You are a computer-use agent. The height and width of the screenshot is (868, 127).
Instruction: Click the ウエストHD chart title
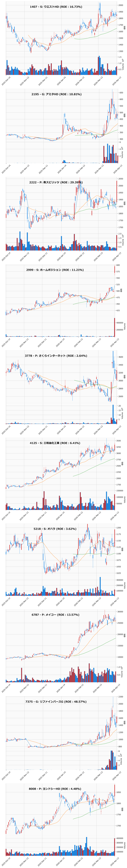(56, 7)
